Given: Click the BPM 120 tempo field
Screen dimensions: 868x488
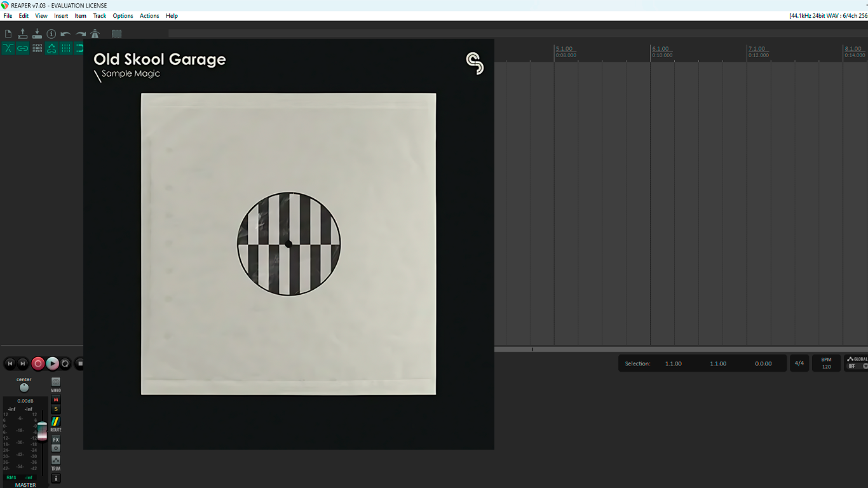Looking at the screenshot, I should click(x=826, y=363).
